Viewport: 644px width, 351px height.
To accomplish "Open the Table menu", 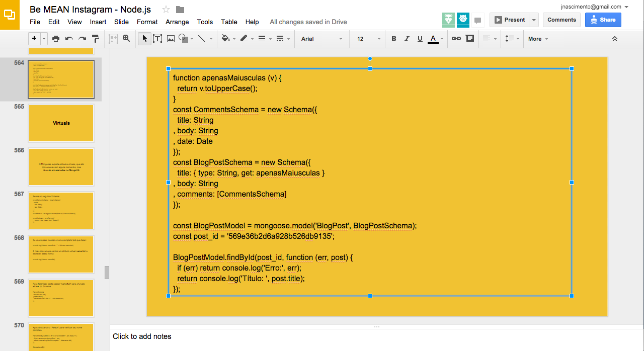I will pyautogui.click(x=229, y=22).
